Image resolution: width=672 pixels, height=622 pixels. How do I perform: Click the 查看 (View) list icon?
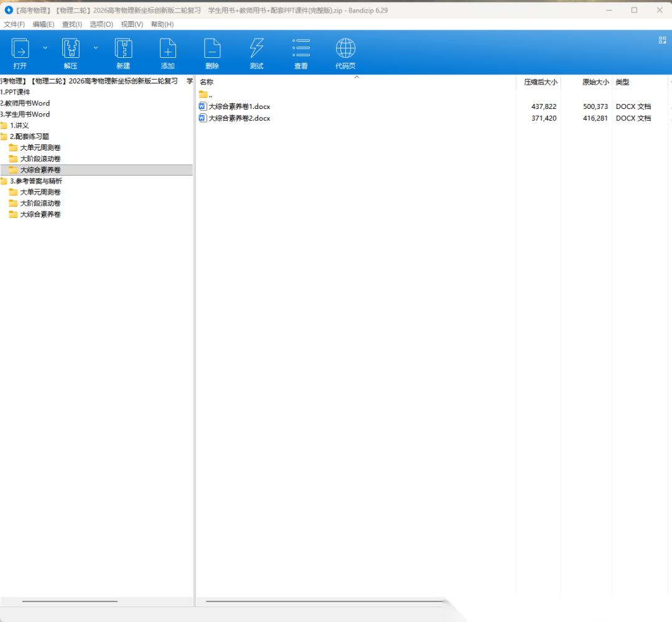[301, 49]
